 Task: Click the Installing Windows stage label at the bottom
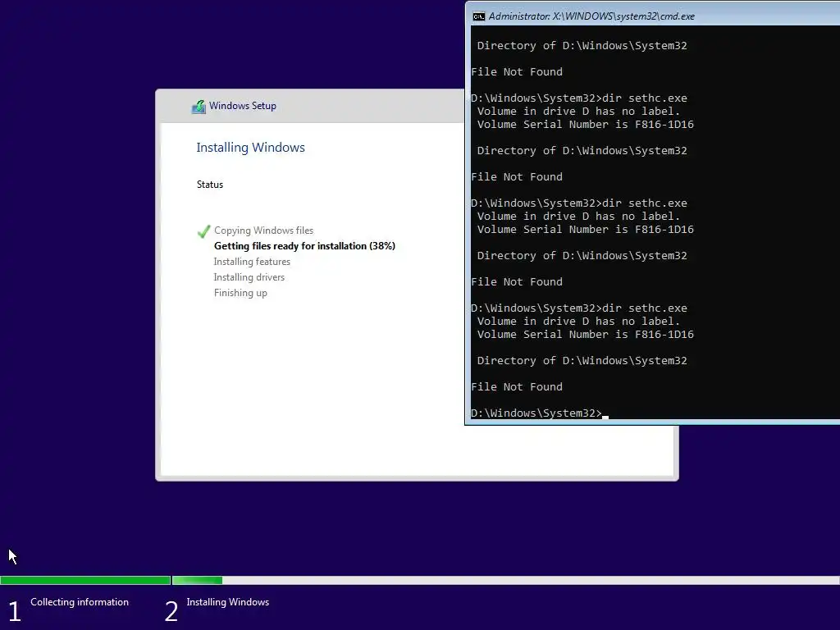pos(228,602)
